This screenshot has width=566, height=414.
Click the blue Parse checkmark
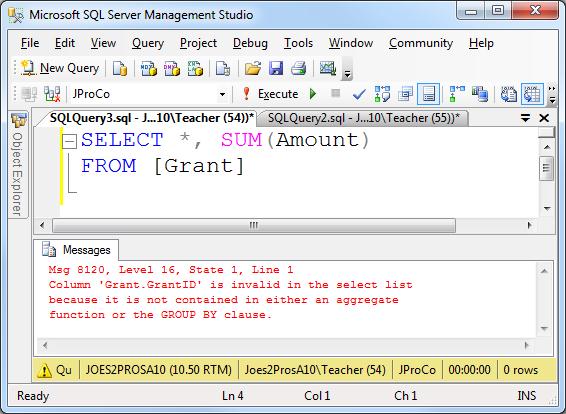(359, 95)
